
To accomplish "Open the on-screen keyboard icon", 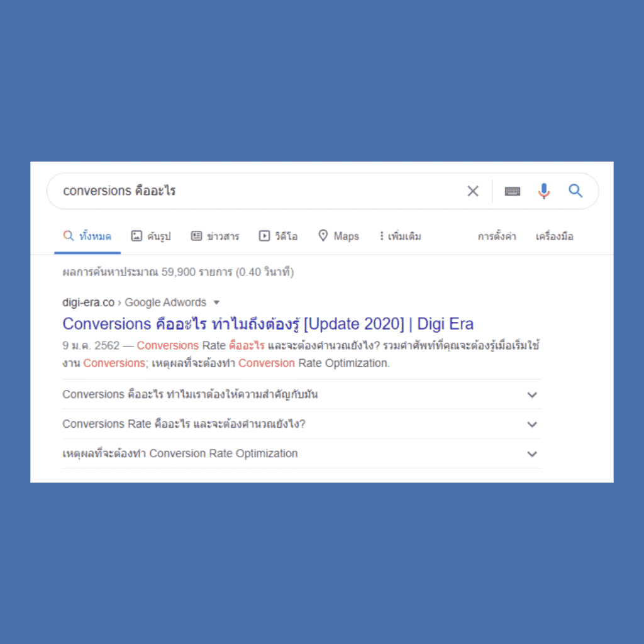I will (x=512, y=191).
